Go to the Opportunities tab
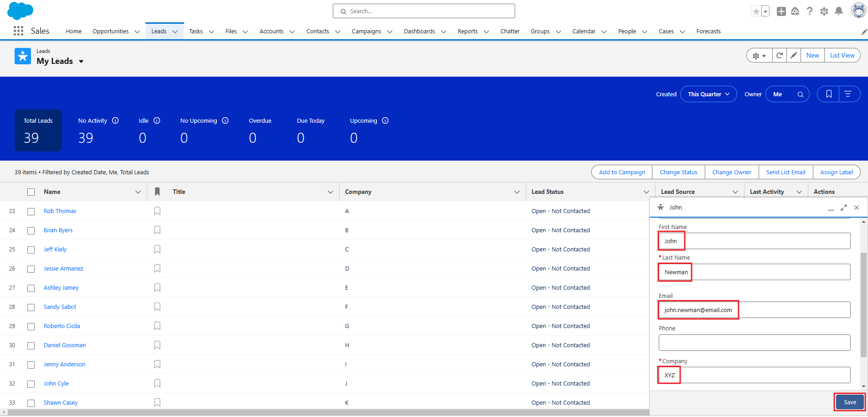 coord(110,31)
